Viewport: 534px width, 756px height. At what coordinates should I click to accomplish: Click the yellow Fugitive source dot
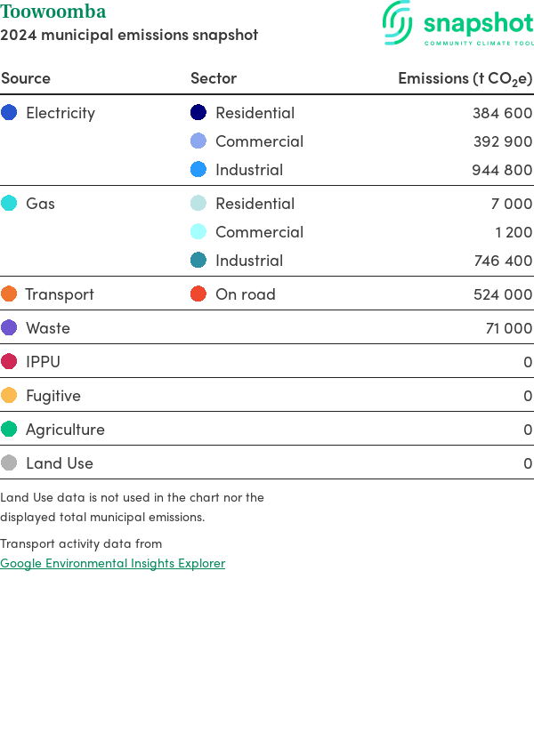click(9, 396)
